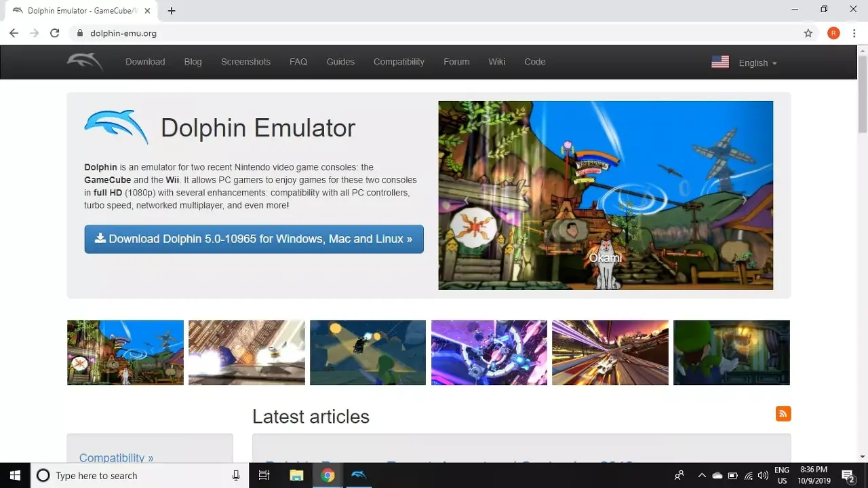Open the Guides nav item

click(340, 62)
